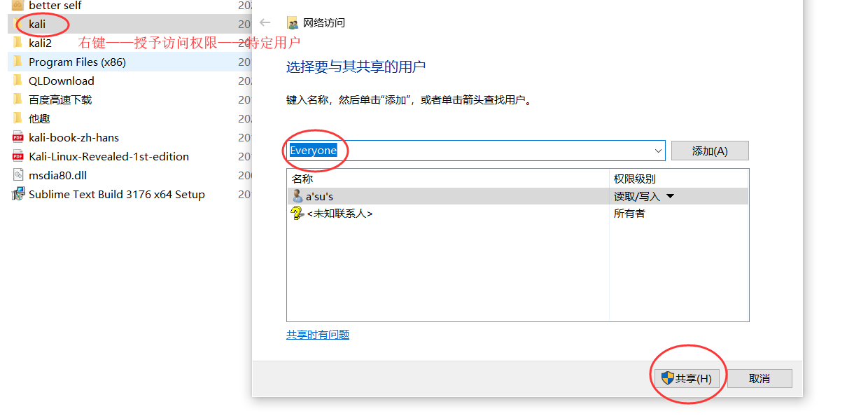The height and width of the screenshot is (416, 868).
Task: Select Sublime Text Build 3176 x64 Setup name
Action: tap(117, 194)
